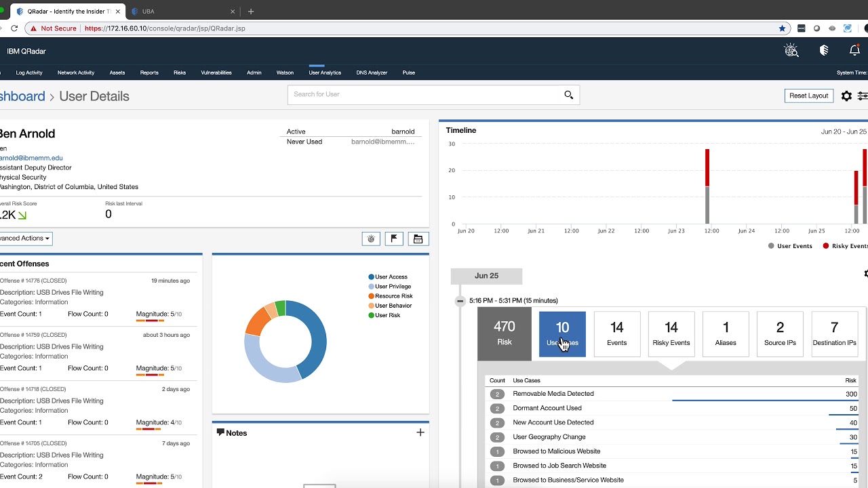Click the barnold@ibmemm.edu email link
868x488 pixels.
click(x=31, y=158)
